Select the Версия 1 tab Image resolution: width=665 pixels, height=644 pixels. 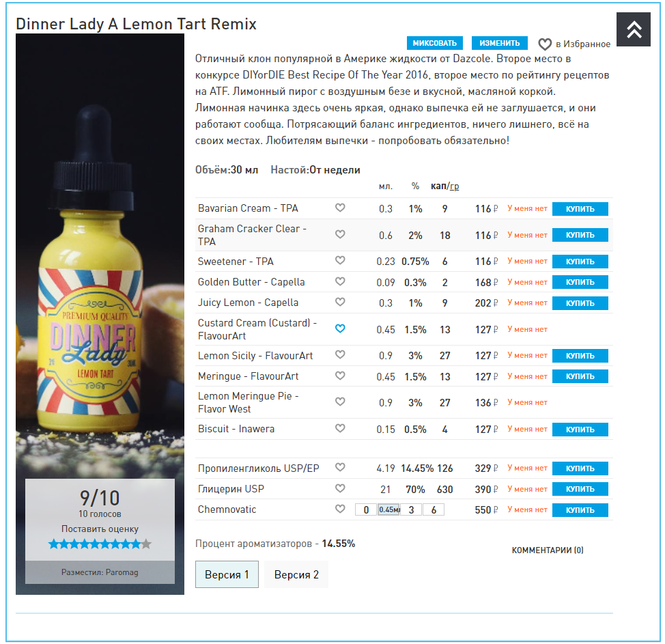tap(227, 575)
